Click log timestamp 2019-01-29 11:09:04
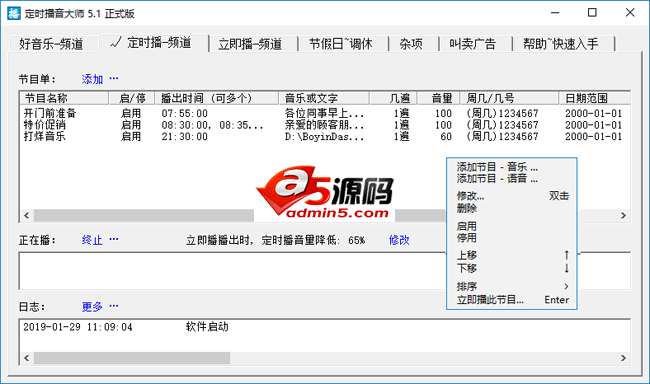This screenshot has height=384, width=650. click(x=78, y=327)
